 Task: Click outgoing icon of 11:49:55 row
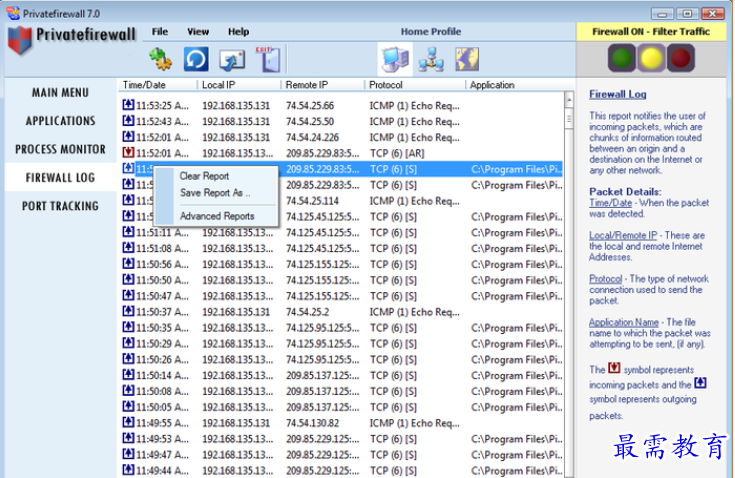point(128,422)
